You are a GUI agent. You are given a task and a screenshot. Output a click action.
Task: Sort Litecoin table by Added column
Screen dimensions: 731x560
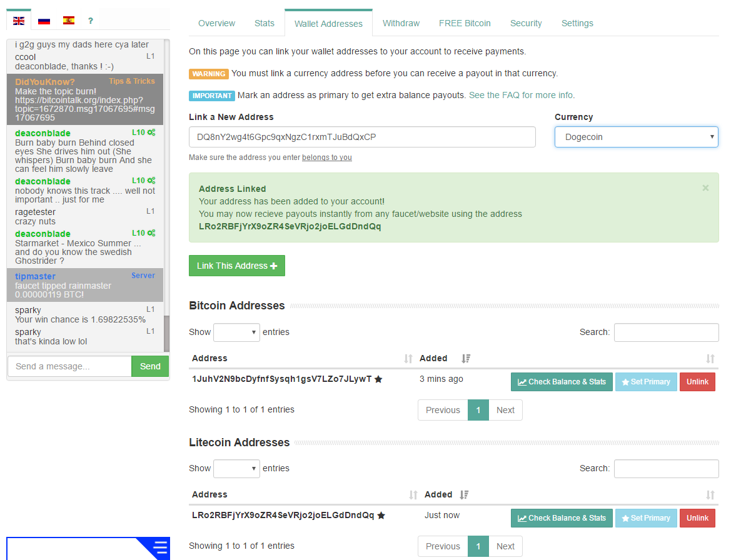coord(464,495)
